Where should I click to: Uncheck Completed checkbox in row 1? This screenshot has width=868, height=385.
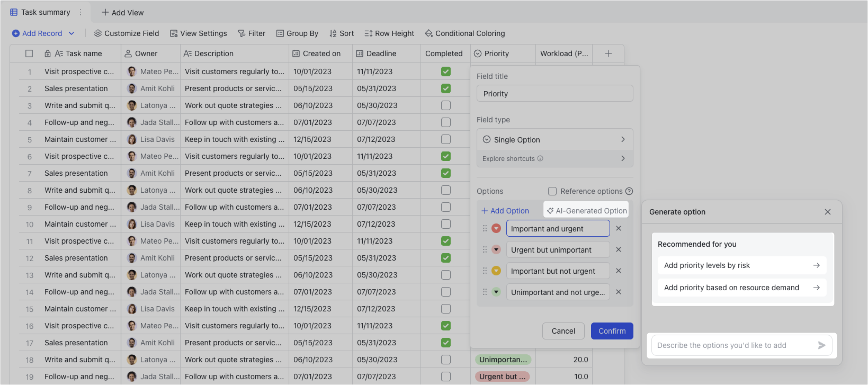tap(446, 71)
